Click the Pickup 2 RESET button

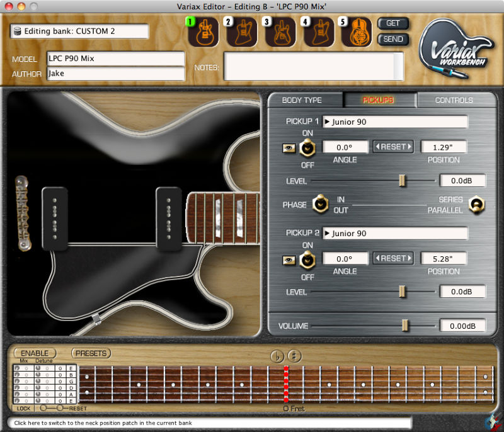393,258
